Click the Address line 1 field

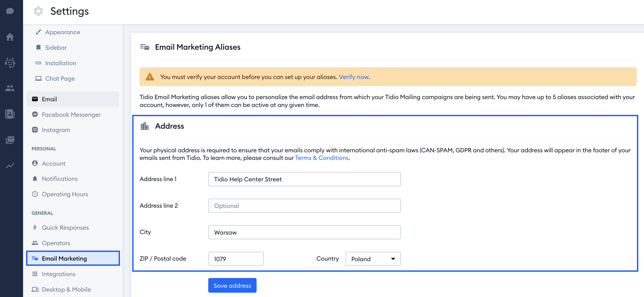(304, 179)
